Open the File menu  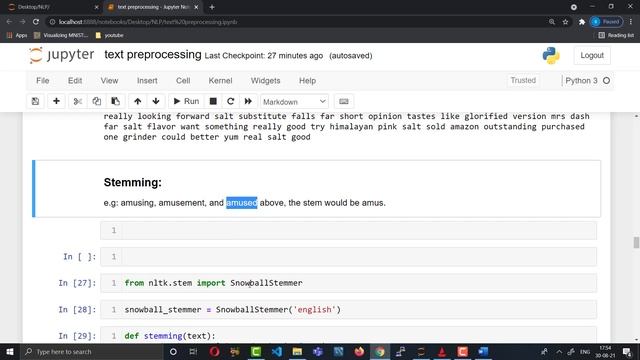point(42,81)
